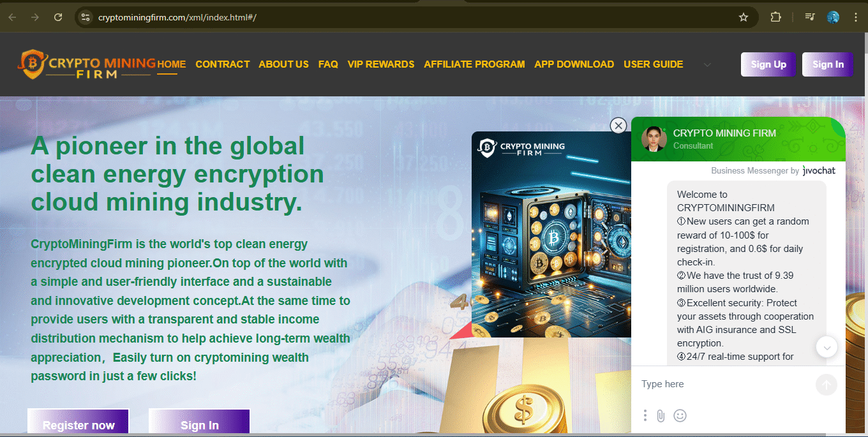
Task: Click the three-dot options icon in chat widget
Action: tap(645, 415)
